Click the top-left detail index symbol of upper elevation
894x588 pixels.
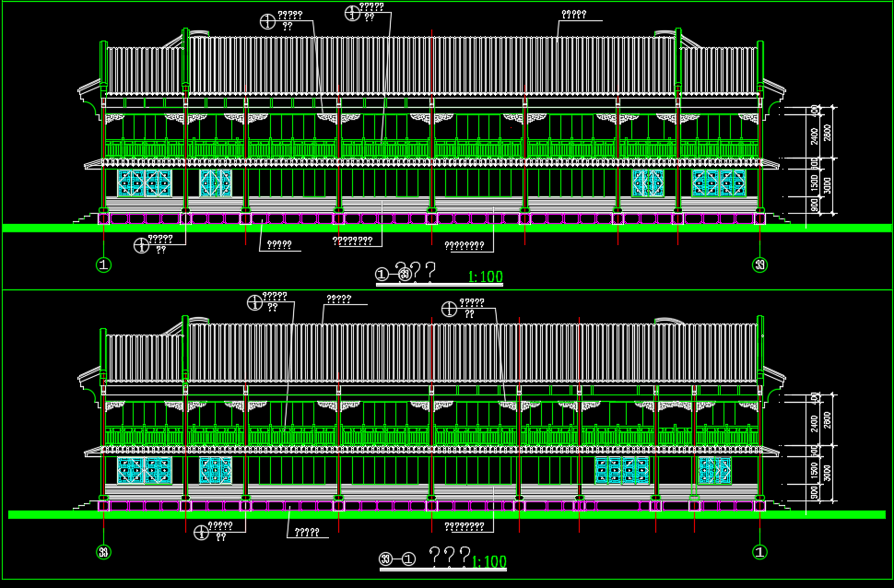(268, 21)
